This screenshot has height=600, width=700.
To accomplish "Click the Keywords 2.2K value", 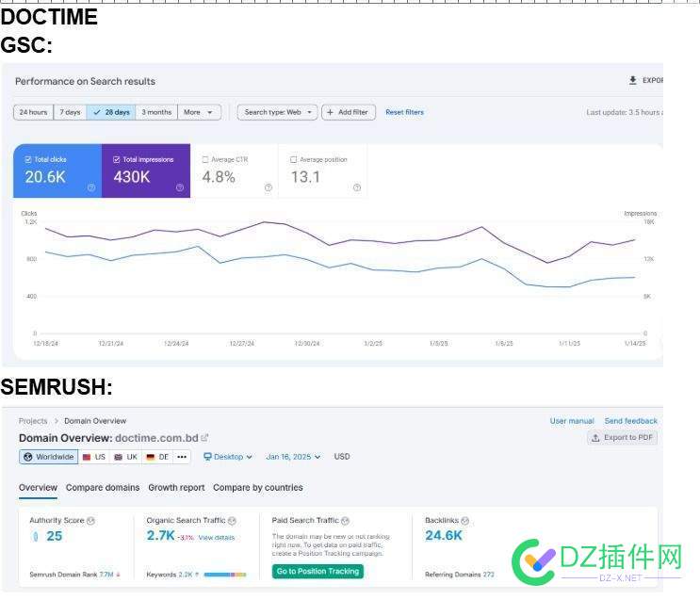I will [186, 575].
